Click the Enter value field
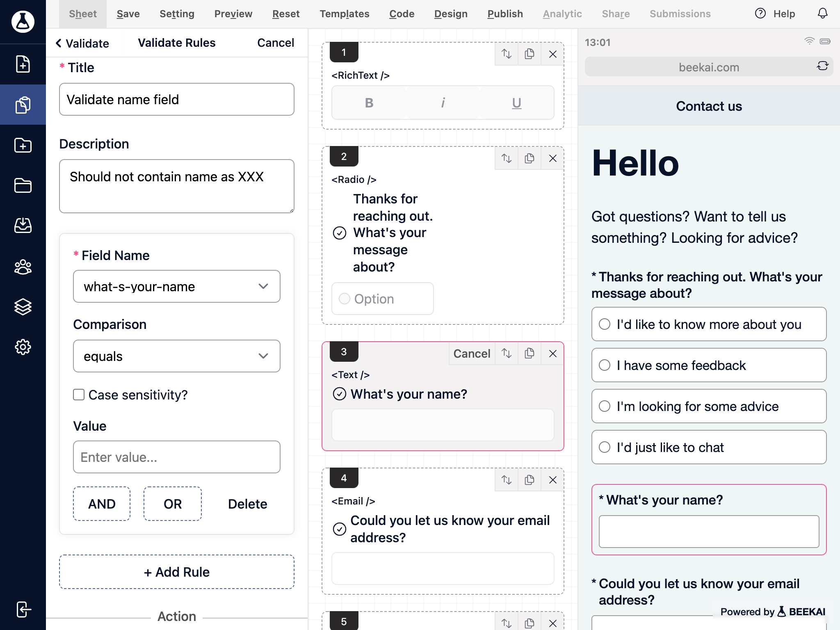840x630 pixels. click(x=177, y=457)
